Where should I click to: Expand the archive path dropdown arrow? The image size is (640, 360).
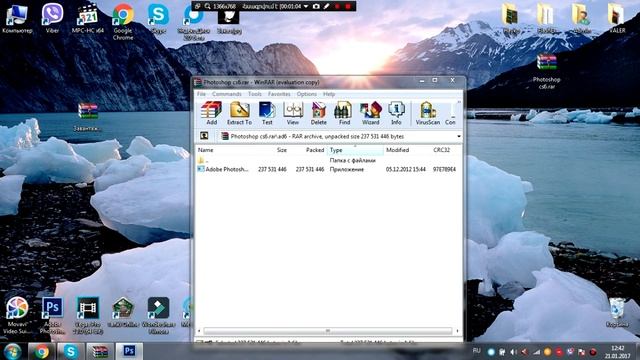click(x=459, y=136)
